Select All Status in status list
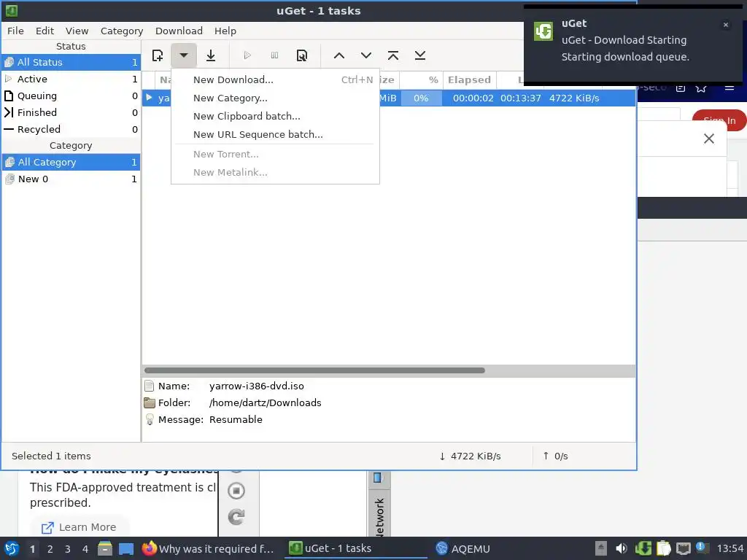Image resolution: width=747 pixels, height=560 pixels. pos(71,63)
